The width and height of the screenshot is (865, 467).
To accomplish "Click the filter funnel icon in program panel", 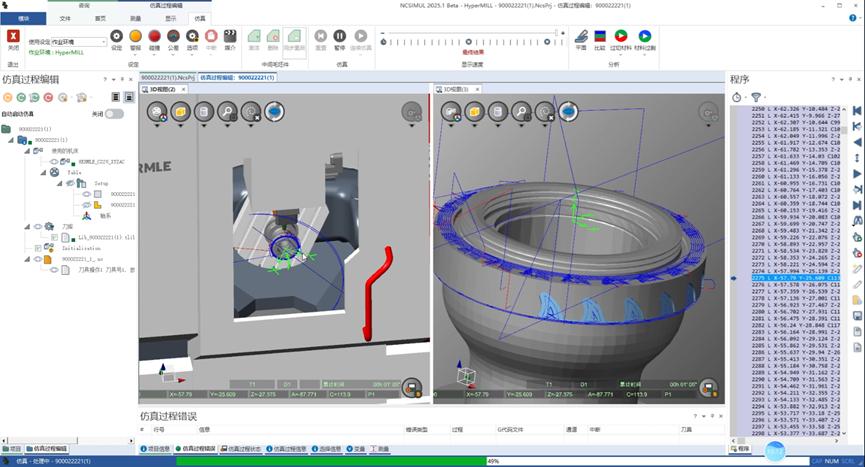I will [756, 97].
